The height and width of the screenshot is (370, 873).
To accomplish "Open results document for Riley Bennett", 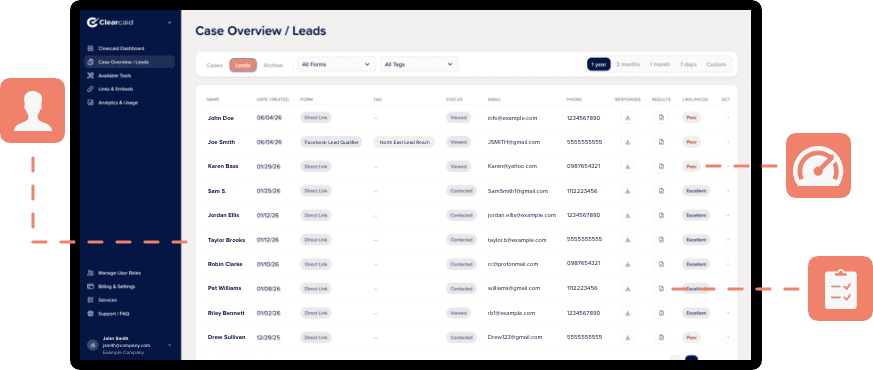I will 661,313.
